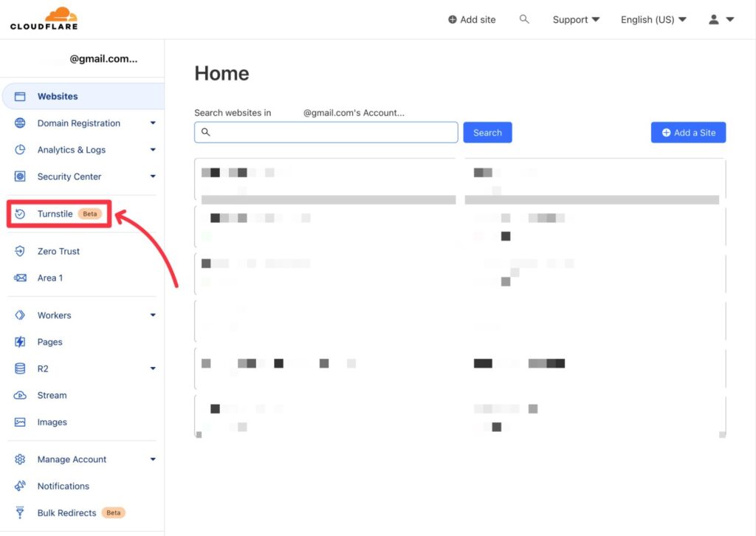
Task: Click the Cloudflare logo
Action: tap(42, 18)
